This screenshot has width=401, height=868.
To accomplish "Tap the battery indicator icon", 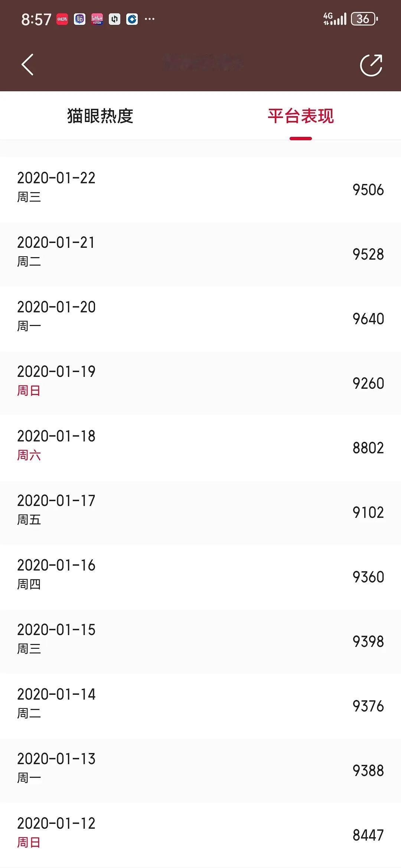I will [364, 19].
